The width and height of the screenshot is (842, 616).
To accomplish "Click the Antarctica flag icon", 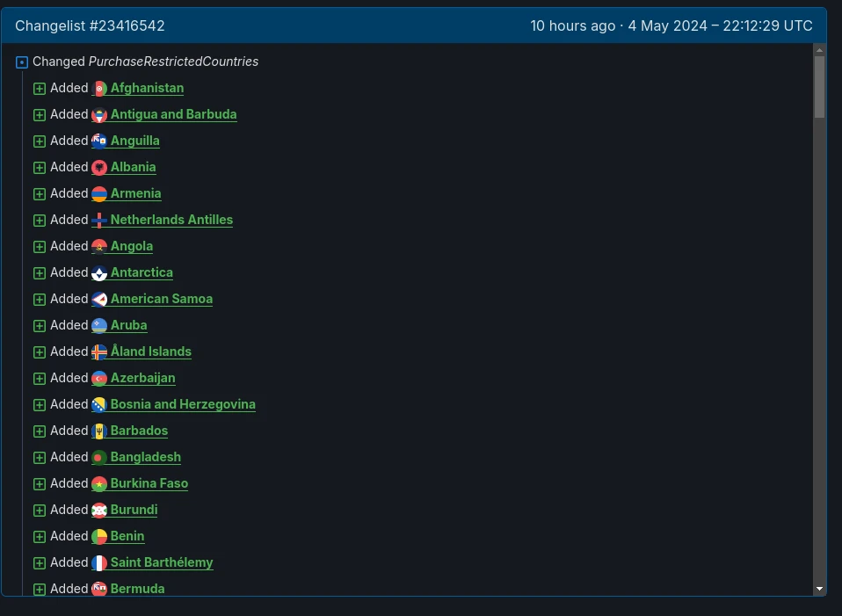I will click(99, 272).
